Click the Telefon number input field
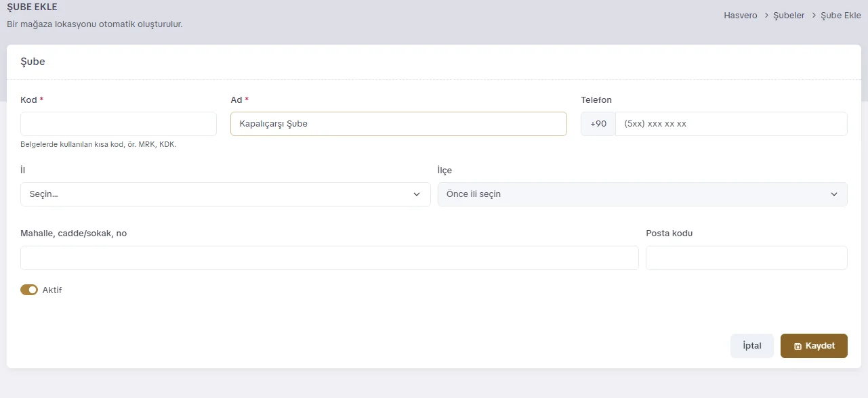This screenshot has height=398, width=868. coord(731,124)
